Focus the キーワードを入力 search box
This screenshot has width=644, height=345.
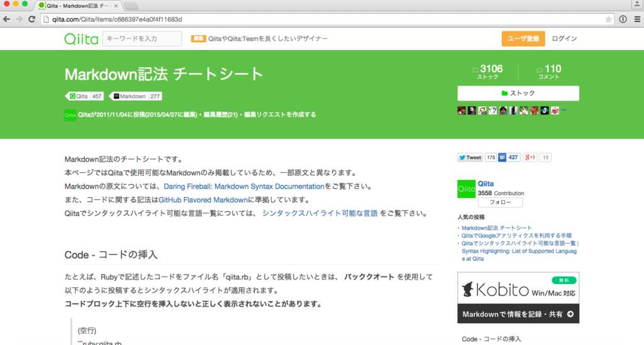tap(142, 38)
